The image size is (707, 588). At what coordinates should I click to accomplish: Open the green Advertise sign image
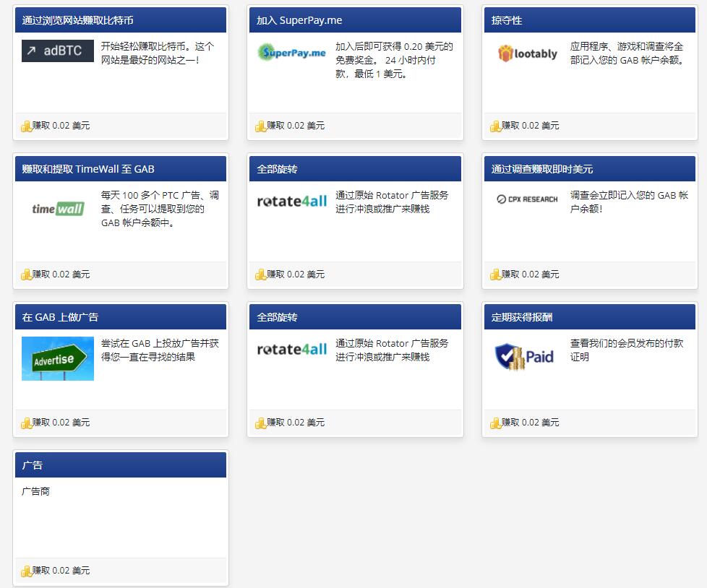coord(58,359)
